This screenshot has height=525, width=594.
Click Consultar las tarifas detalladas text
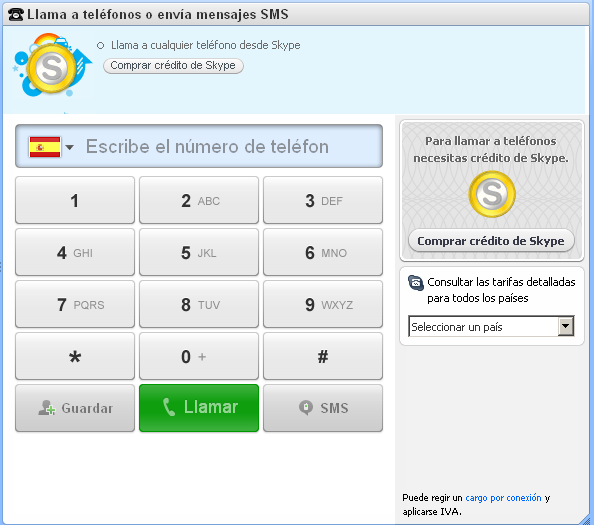coord(501,290)
